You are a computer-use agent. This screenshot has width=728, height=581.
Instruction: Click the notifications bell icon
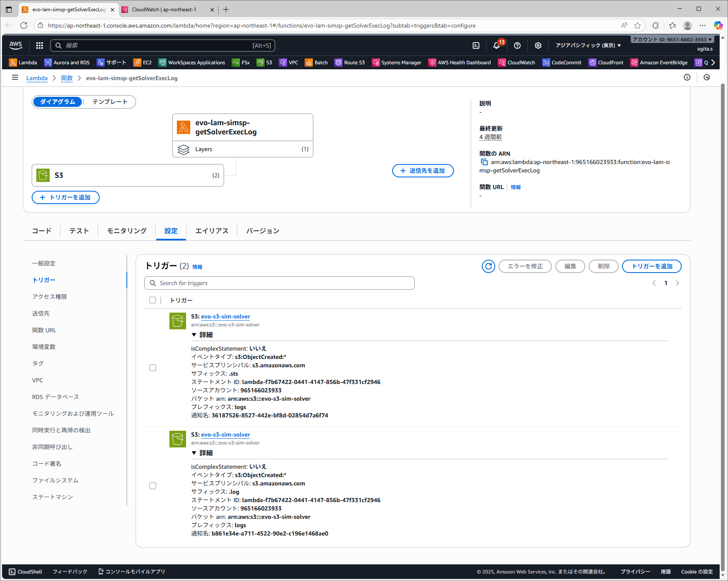click(496, 45)
